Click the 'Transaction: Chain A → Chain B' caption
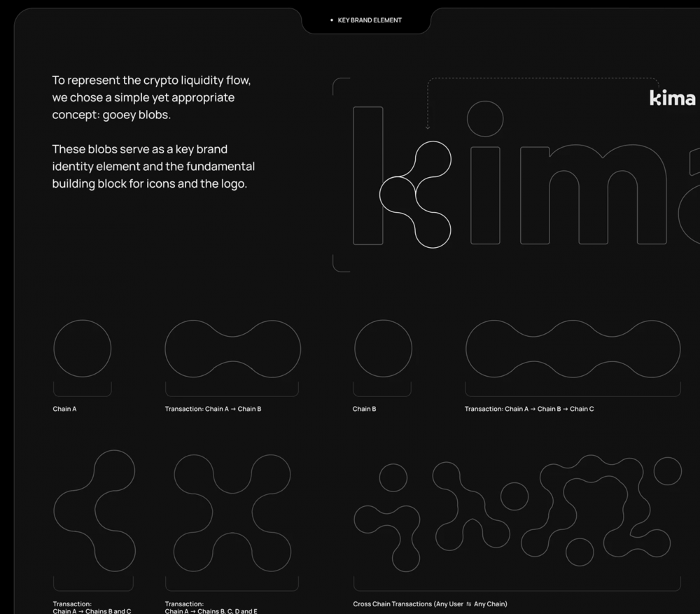 (x=213, y=409)
